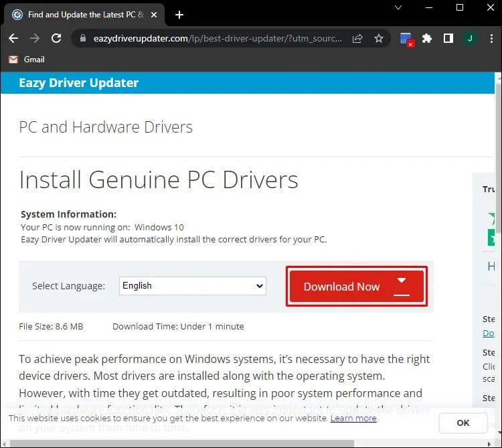Viewport: 502px width, 448px height.
Task: Click the address bar URL
Action: coord(218,39)
